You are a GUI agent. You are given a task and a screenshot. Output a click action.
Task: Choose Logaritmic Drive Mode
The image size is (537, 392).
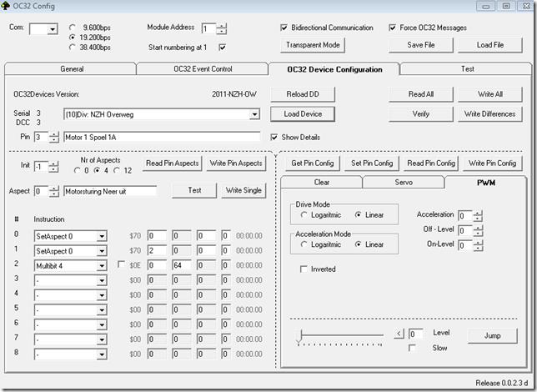click(x=304, y=215)
